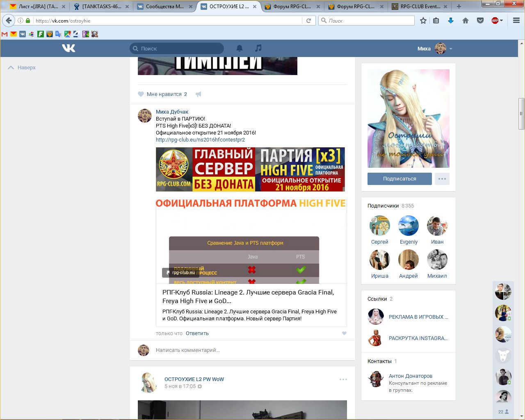Focus the Firefox Поиск search box
Image resolution: width=525 pixels, height=420 pixels.
coord(367,21)
